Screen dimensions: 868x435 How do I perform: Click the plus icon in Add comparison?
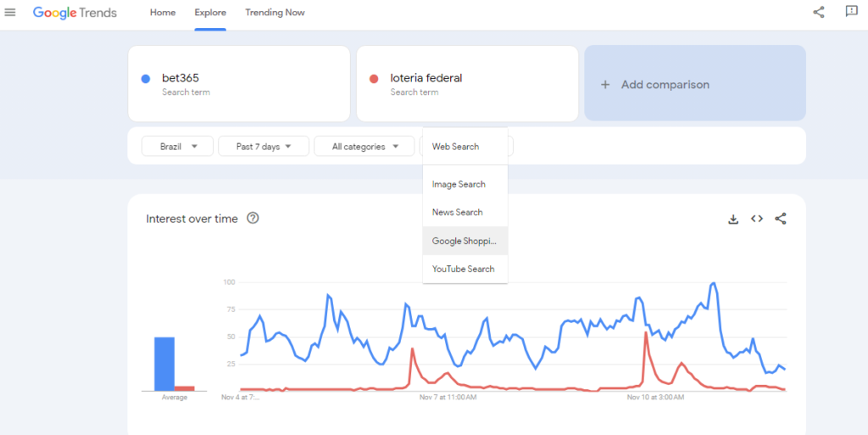(605, 85)
